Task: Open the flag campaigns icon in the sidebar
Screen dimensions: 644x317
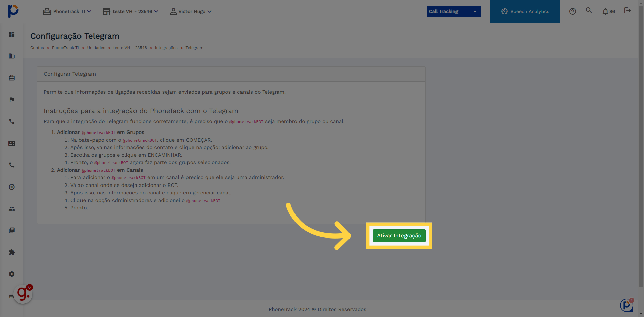Action: point(12,100)
